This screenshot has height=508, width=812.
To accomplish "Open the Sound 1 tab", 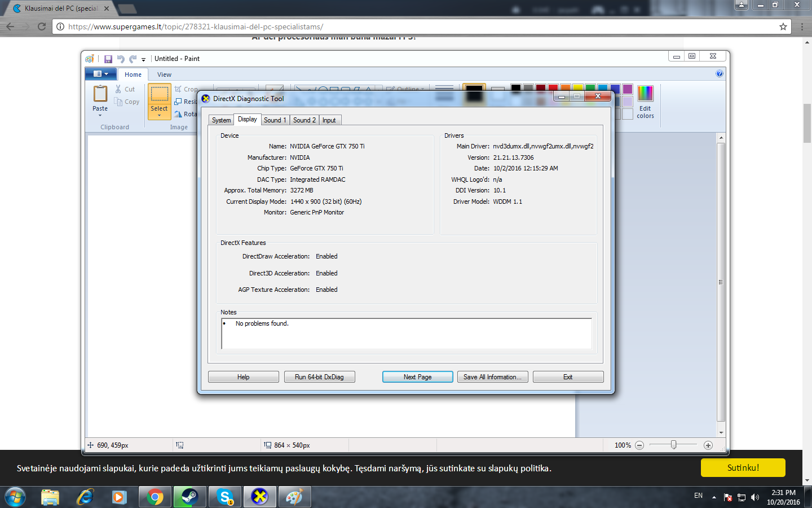I will (275, 120).
